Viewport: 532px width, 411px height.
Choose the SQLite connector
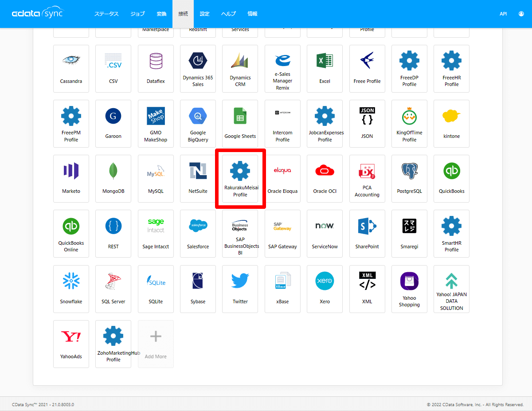pos(156,289)
